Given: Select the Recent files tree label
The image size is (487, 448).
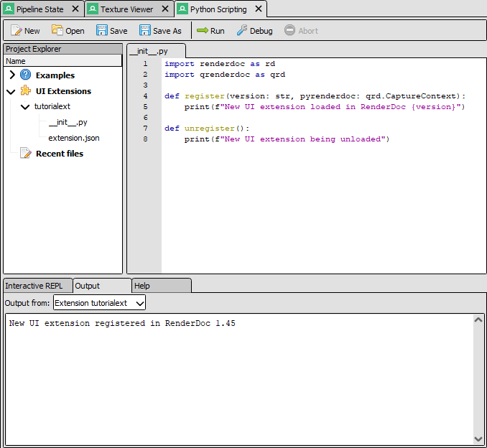Looking at the screenshot, I should [x=60, y=154].
